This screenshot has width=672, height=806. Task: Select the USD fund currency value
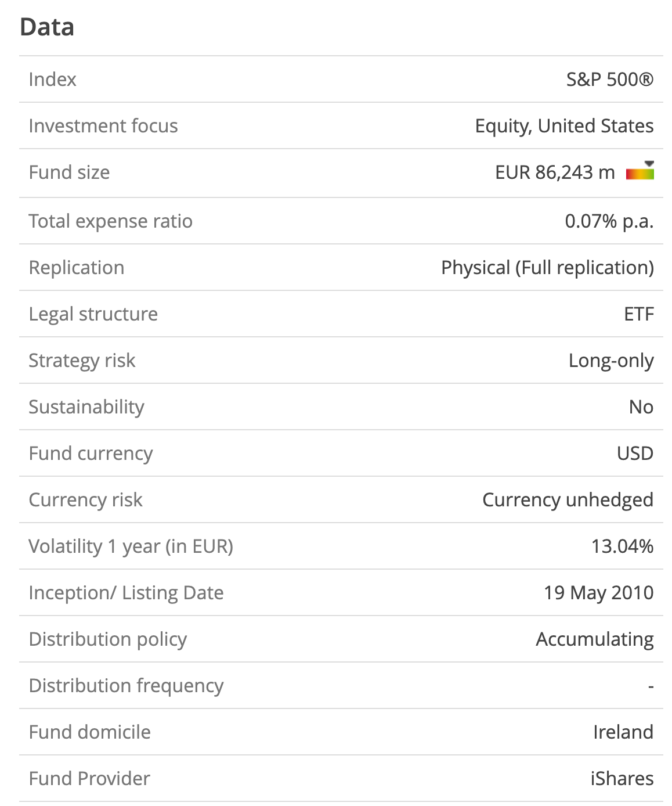click(635, 454)
